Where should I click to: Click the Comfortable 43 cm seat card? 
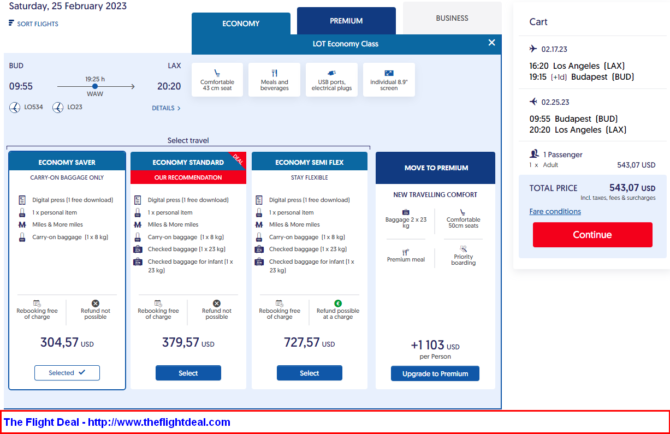click(217, 80)
